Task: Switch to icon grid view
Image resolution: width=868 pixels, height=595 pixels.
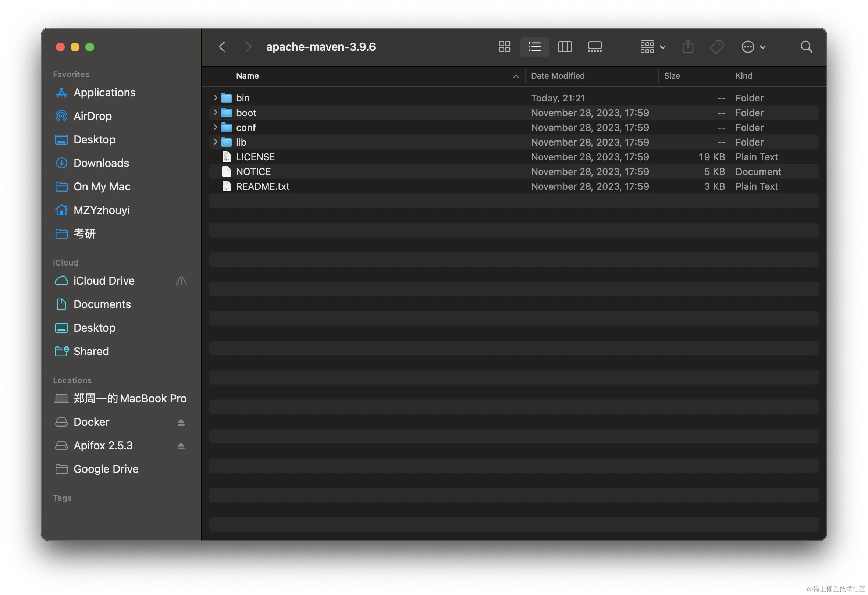Action: coord(504,47)
